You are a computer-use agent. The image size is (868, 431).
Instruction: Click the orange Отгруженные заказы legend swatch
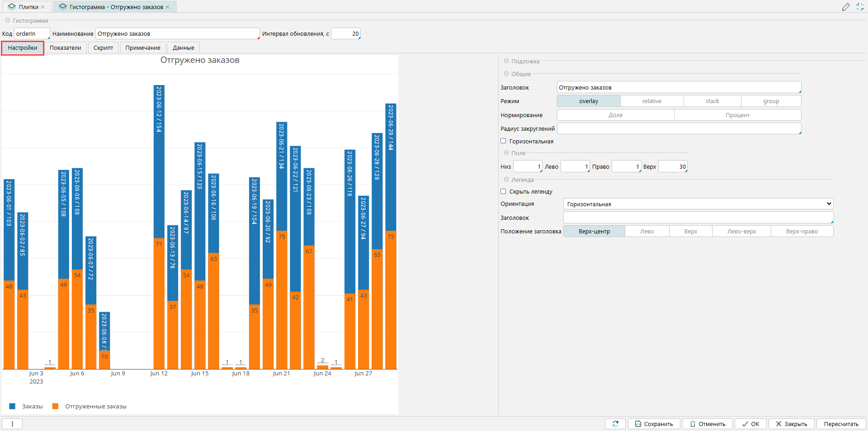pyautogui.click(x=56, y=406)
